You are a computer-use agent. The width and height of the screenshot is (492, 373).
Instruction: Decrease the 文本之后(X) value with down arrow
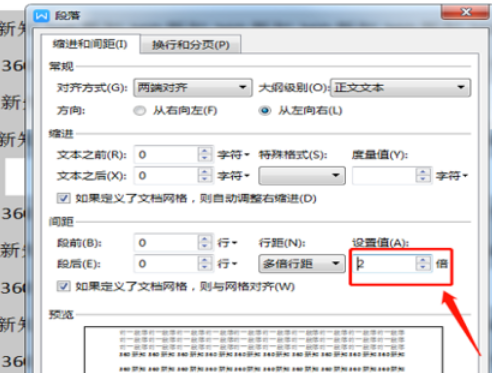point(205,179)
